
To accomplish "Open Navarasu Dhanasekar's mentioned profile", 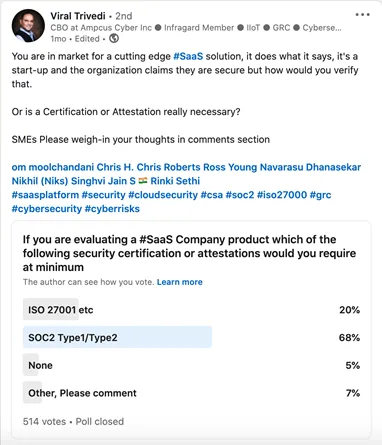I will [310, 167].
